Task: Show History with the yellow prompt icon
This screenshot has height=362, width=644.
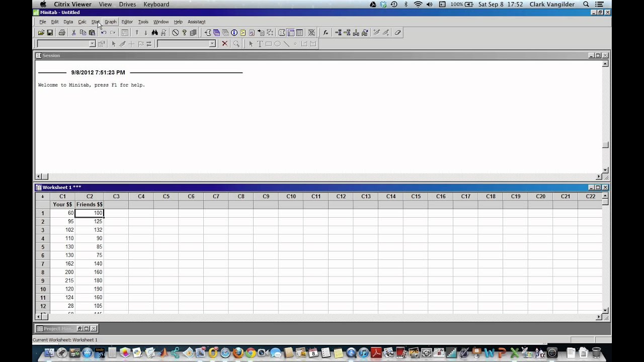Action: tap(243, 33)
